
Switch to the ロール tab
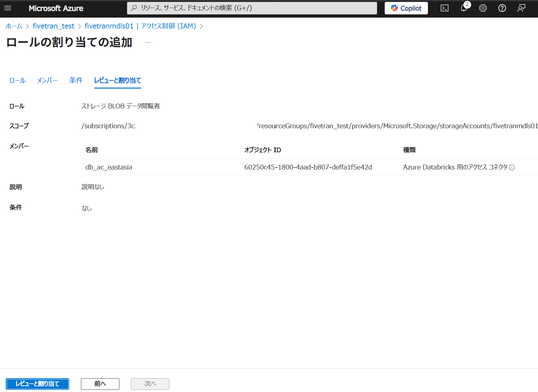point(17,81)
